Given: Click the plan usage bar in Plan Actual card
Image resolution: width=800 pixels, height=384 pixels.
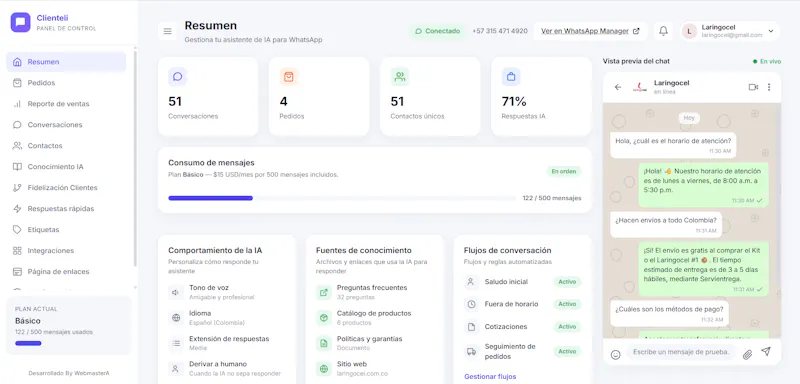Looking at the screenshot, I should (x=28, y=343).
